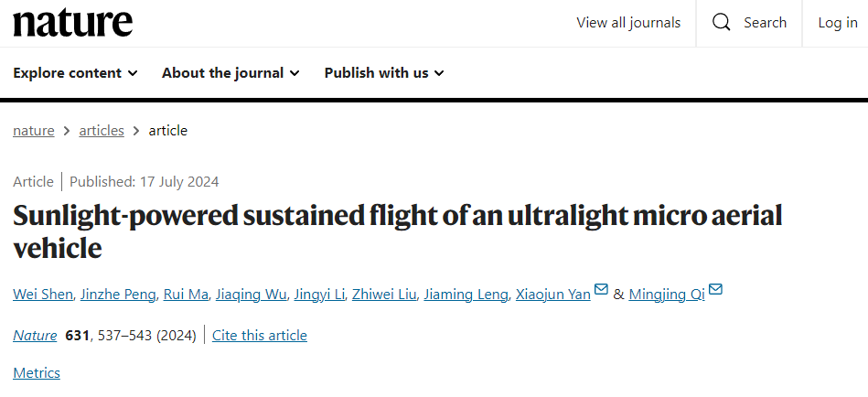Open author Wei Shen's details
Image resolution: width=868 pixels, height=397 pixels.
(x=40, y=295)
